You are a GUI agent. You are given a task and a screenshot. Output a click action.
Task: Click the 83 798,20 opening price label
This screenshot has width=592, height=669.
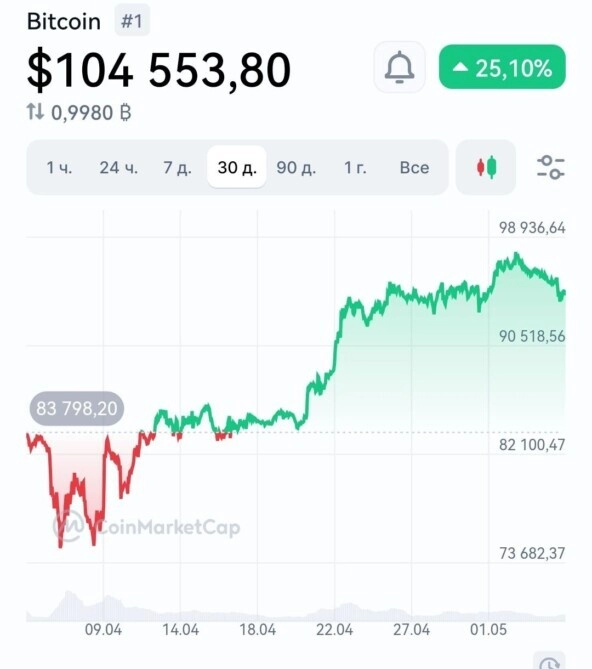[76, 408]
